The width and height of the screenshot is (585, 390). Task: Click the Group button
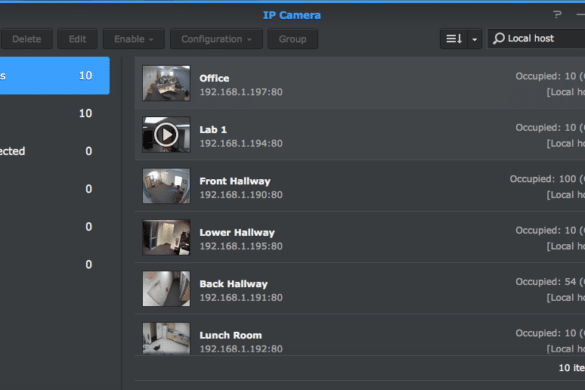(x=292, y=39)
